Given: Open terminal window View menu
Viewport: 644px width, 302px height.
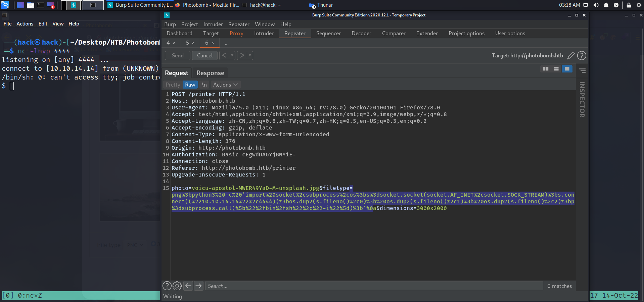Looking at the screenshot, I should pyautogui.click(x=58, y=24).
